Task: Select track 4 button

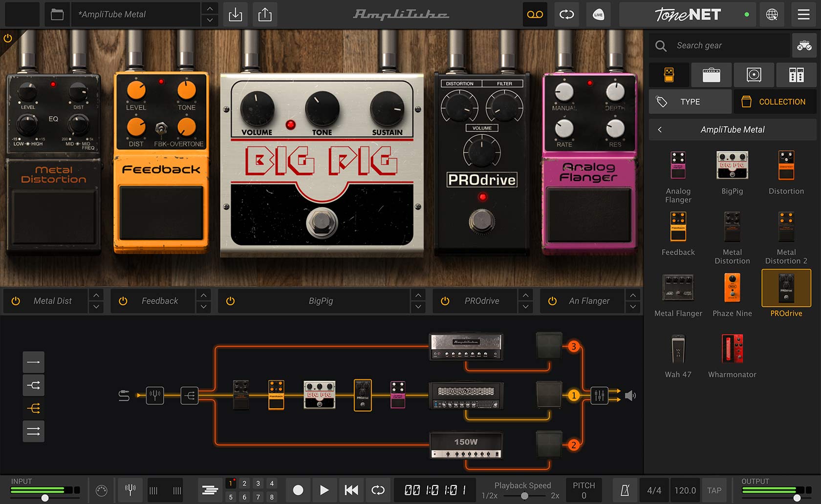Action: click(x=272, y=483)
